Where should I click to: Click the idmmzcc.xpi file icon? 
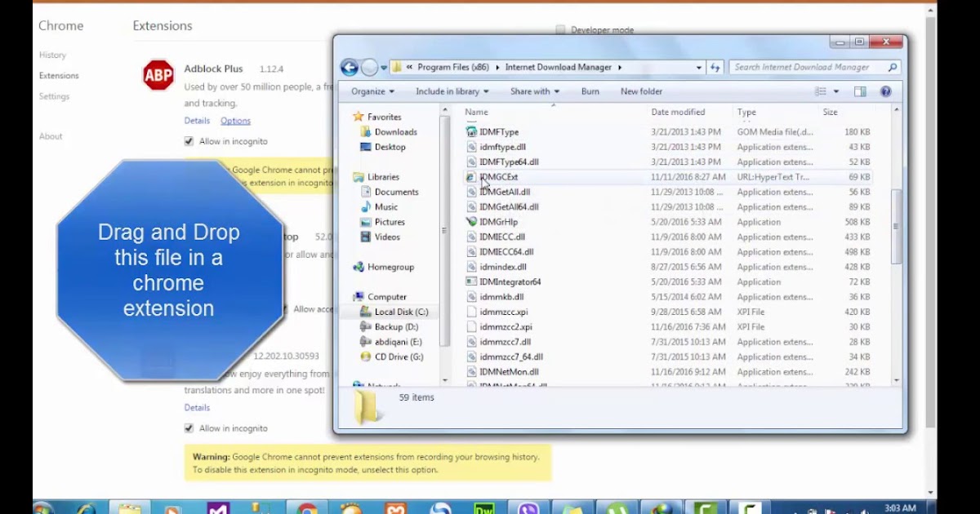pos(471,312)
